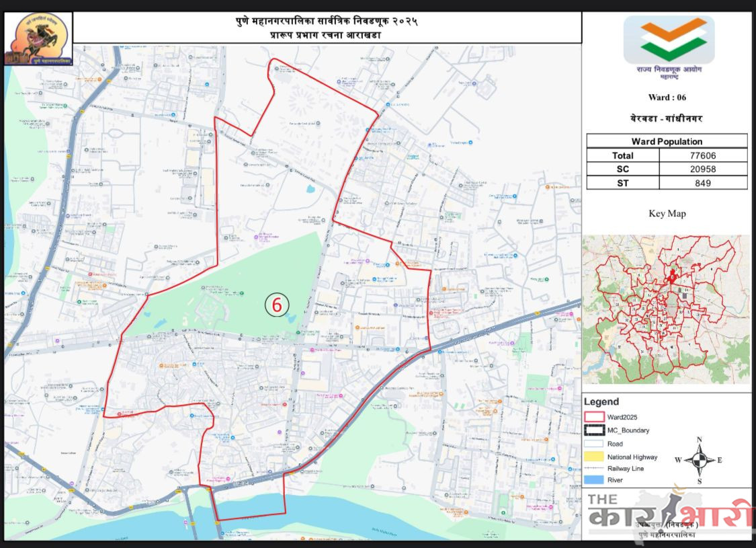Click the SC population value 20958
The height and width of the screenshot is (548, 756).
[x=702, y=169]
